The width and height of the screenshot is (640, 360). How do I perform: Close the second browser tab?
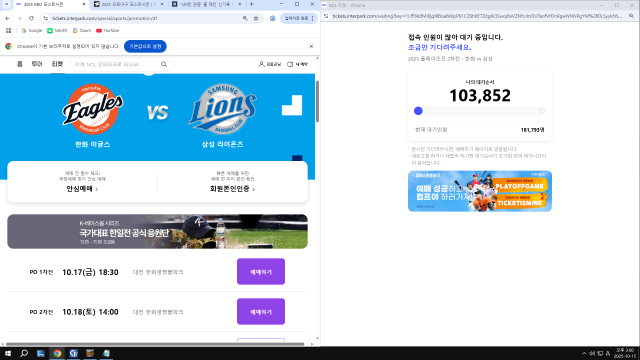(162, 4)
